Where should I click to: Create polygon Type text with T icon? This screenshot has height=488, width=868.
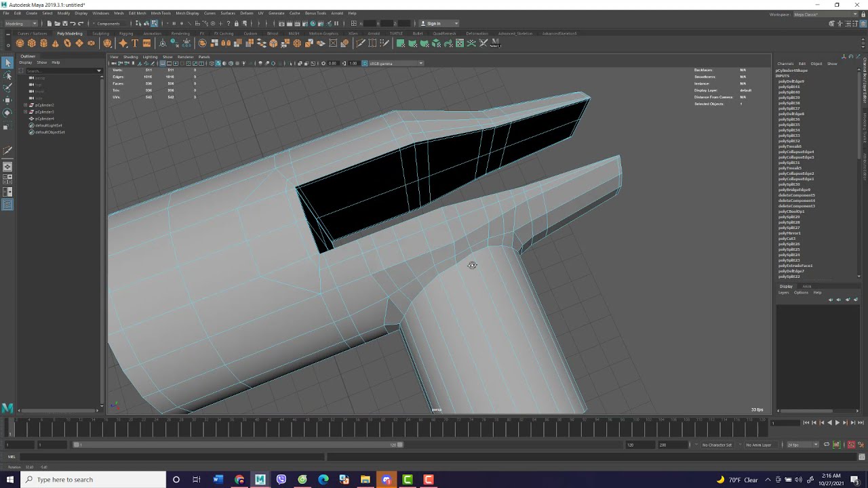coord(135,43)
